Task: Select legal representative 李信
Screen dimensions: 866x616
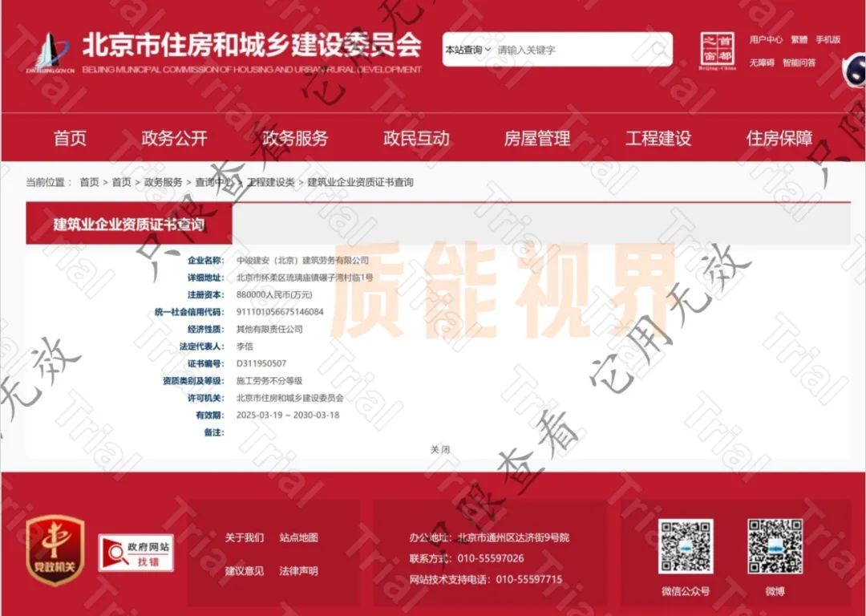Action: [245, 346]
